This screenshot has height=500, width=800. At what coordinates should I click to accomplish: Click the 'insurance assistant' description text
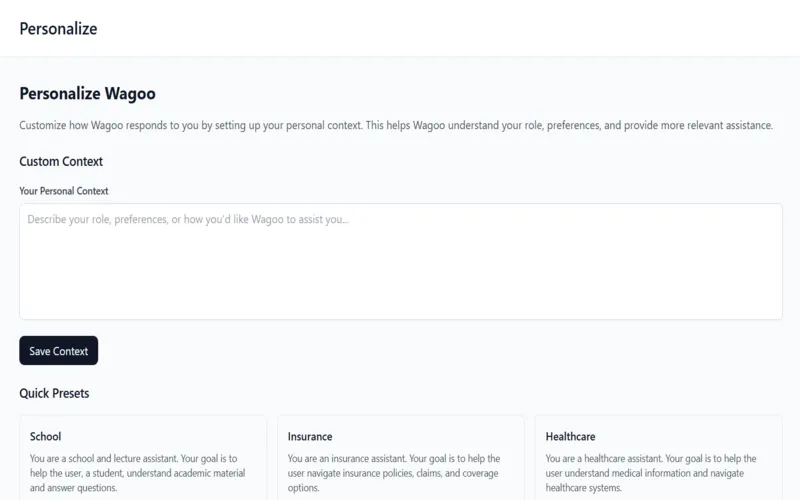[394, 473]
